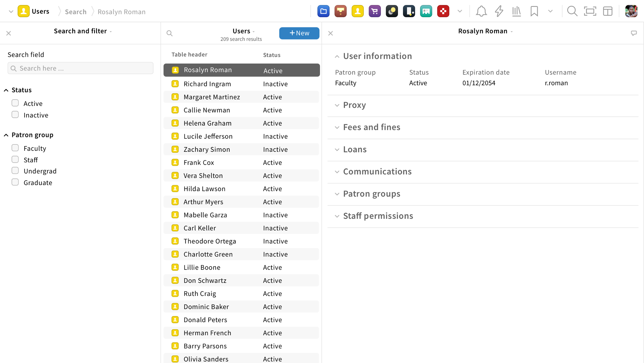Click the Search breadcrumb item
Screen dimensions: 644x363
(x=75, y=12)
